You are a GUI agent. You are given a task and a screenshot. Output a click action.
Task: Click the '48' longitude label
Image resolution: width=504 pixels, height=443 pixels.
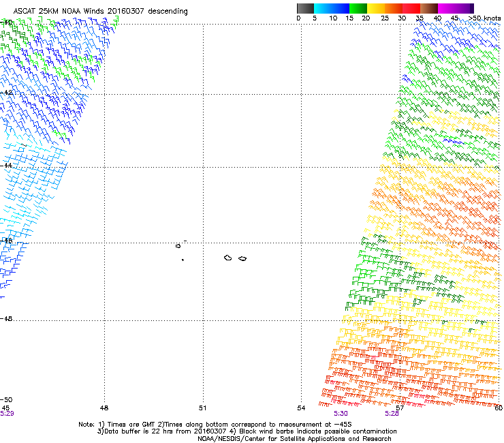pos(104,408)
